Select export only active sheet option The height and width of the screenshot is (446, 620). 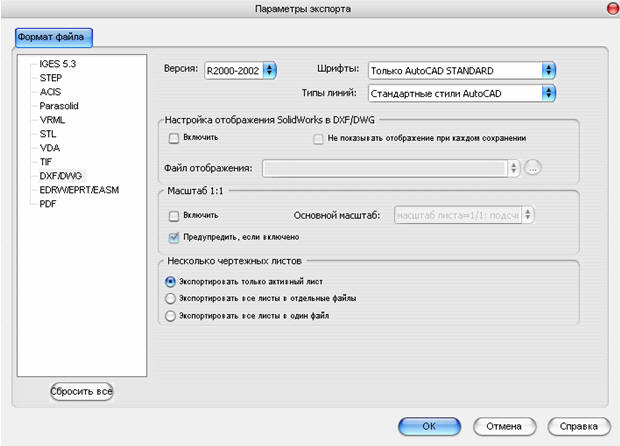pyautogui.click(x=170, y=282)
